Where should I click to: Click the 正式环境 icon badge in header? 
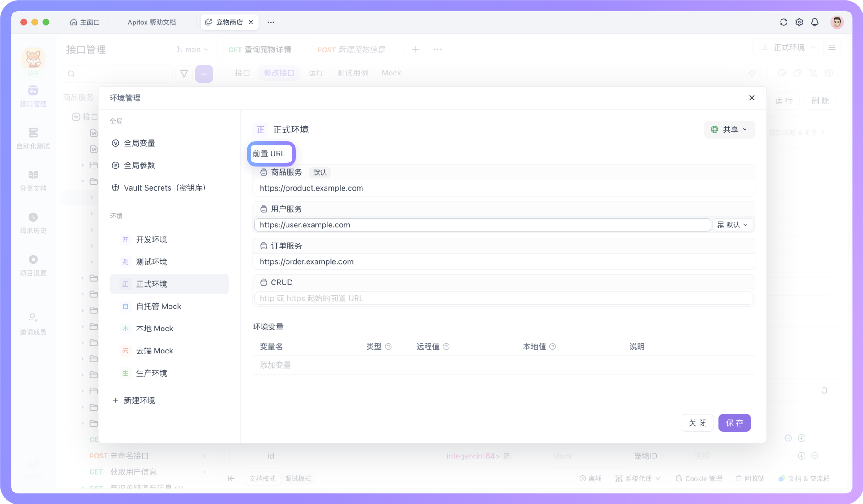[261, 129]
